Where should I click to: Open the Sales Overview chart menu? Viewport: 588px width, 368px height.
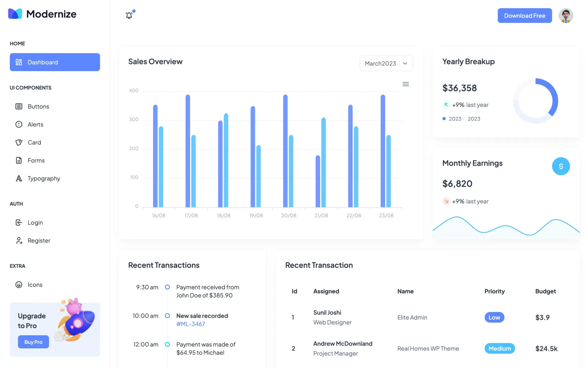pos(405,84)
